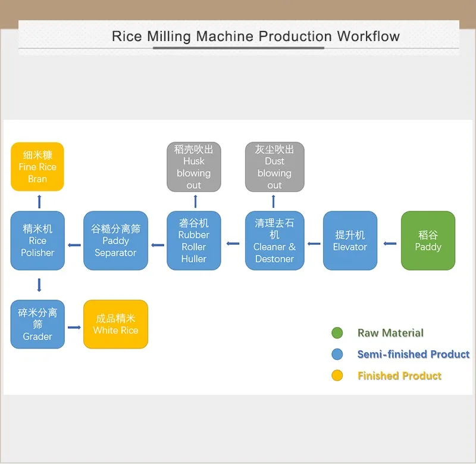Image resolution: width=476 pixels, height=464 pixels.
Task: Click the Paddy Separator box
Action: [x=115, y=241]
